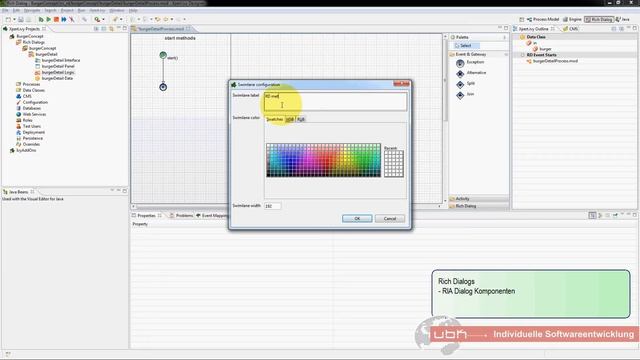
Task: Click the Databases icon in project tree
Action: (x=18, y=108)
